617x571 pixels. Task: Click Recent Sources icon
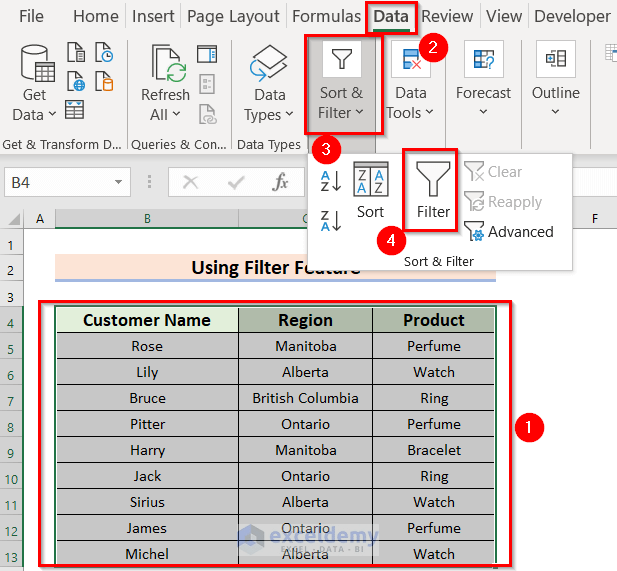point(104,52)
